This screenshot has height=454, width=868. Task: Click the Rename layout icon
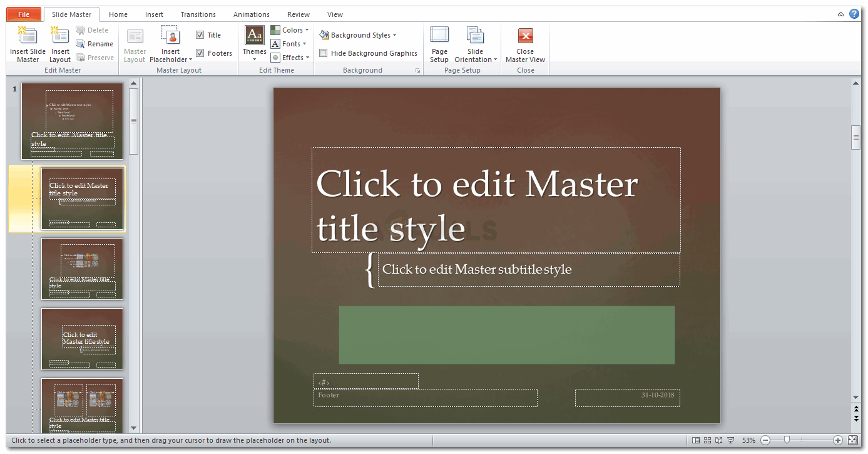pyautogui.click(x=95, y=44)
